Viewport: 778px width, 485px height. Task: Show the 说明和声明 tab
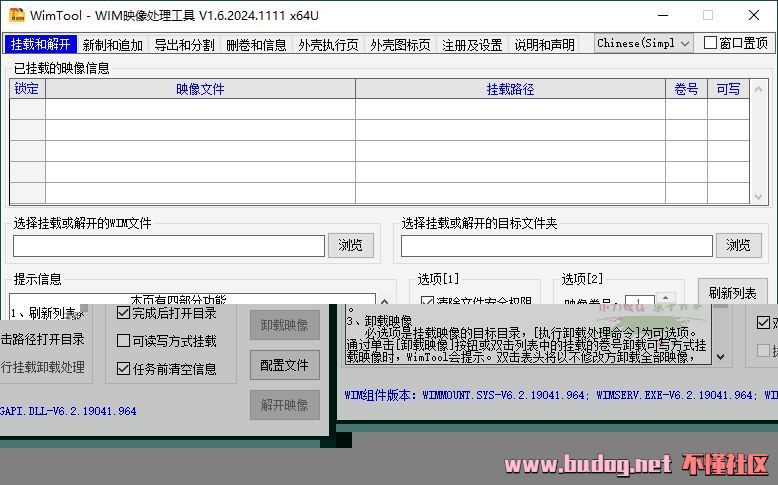point(544,45)
